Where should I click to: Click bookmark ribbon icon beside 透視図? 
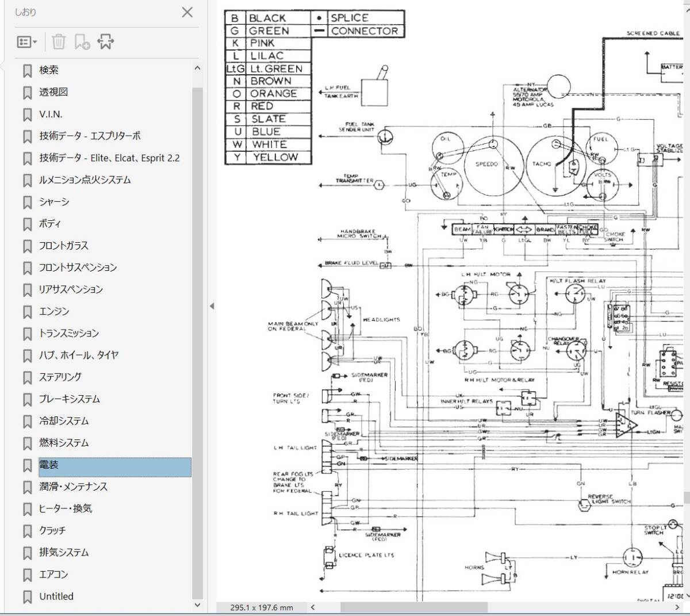click(27, 93)
